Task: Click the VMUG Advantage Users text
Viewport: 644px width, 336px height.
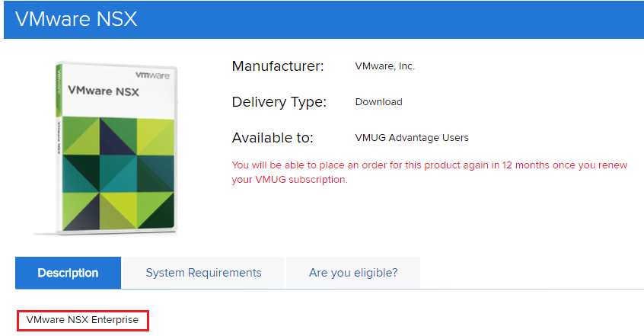Action: (x=412, y=138)
